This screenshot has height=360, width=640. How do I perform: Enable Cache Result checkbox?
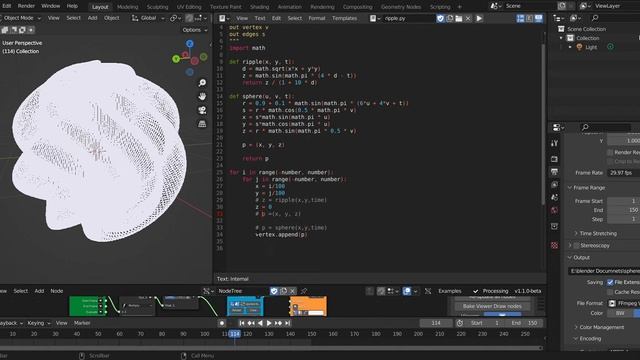[x=610, y=292]
